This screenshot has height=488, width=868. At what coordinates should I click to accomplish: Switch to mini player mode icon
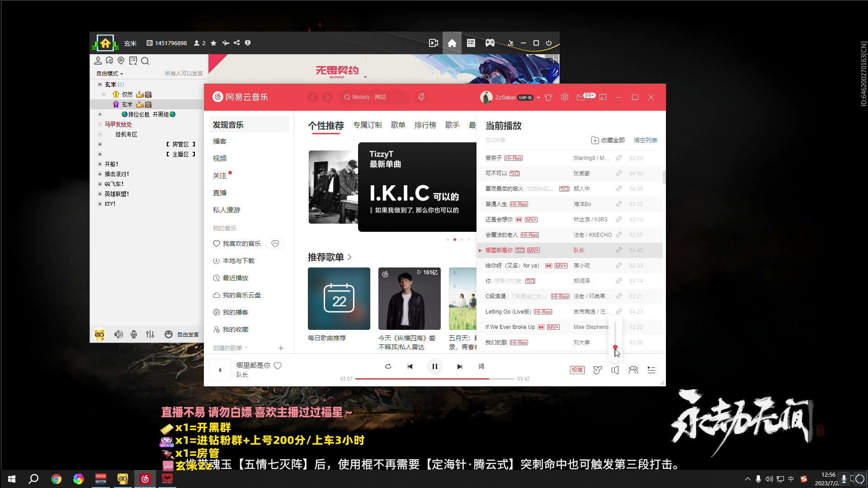point(603,97)
